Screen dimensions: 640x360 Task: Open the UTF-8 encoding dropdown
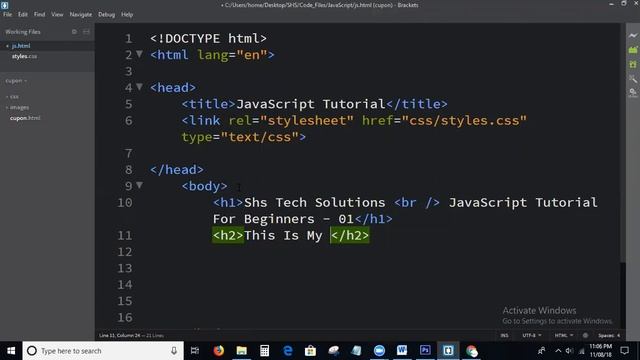coord(532,336)
